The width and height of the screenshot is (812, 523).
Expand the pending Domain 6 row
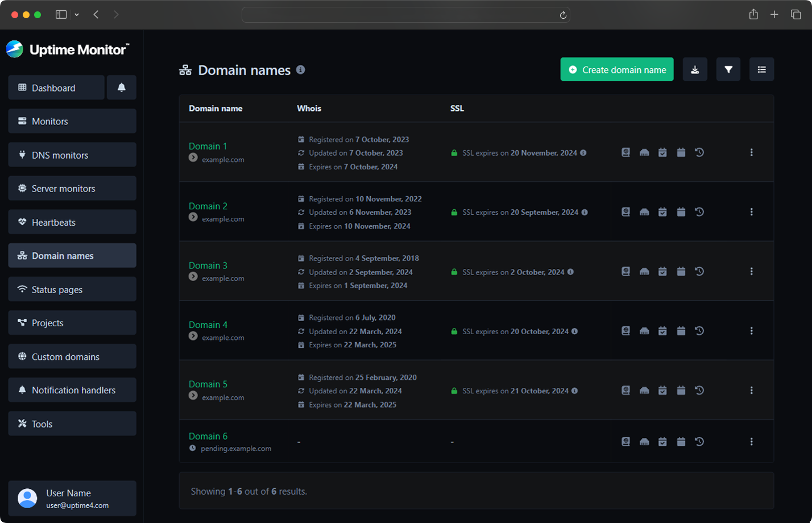point(192,448)
